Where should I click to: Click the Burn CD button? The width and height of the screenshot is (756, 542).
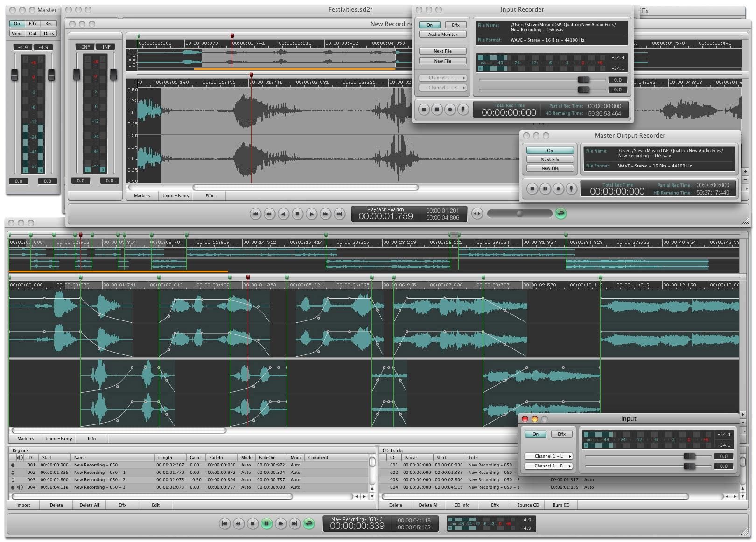(x=561, y=505)
